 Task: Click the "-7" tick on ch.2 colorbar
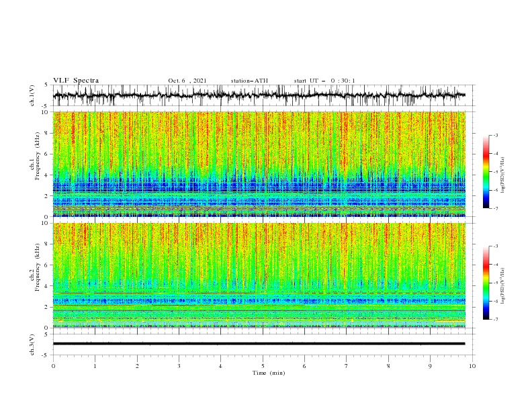click(496, 320)
